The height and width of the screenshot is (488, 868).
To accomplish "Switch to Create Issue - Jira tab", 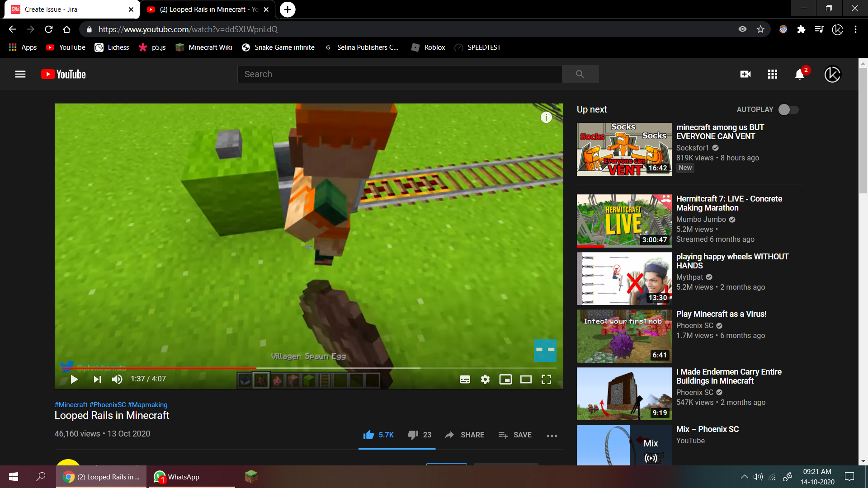I will tap(51, 9).
